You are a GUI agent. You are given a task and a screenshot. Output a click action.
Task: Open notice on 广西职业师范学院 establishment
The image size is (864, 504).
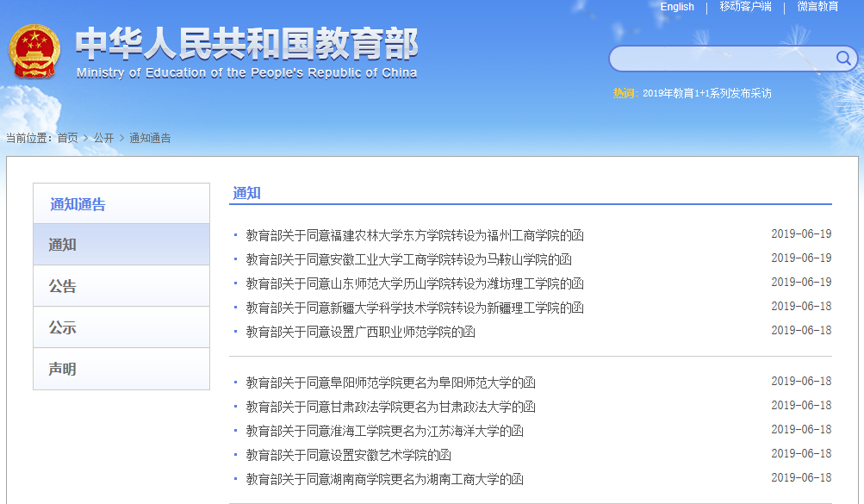[x=360, y=332]
